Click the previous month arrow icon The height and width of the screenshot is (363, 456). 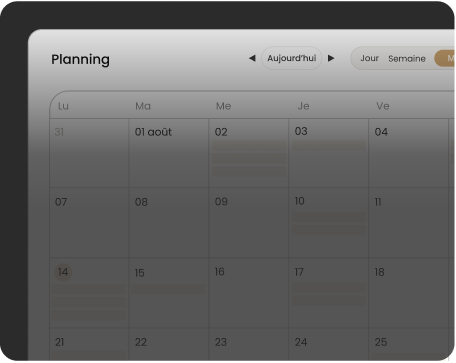click(252, 58)
